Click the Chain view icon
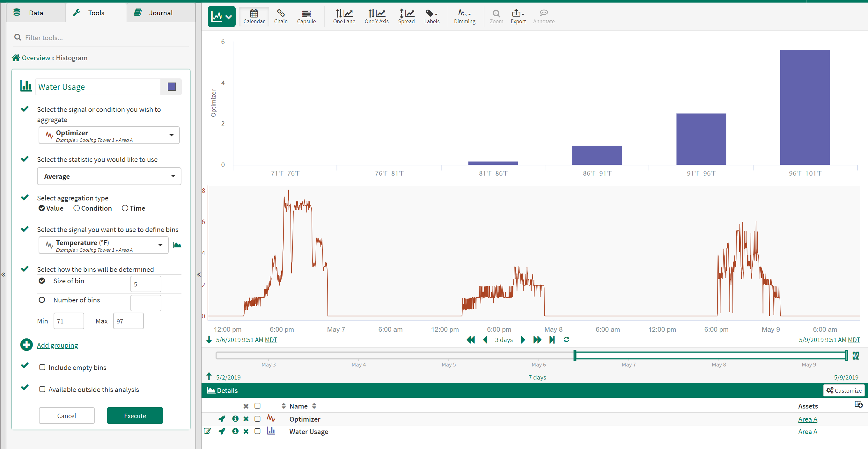 280,16
